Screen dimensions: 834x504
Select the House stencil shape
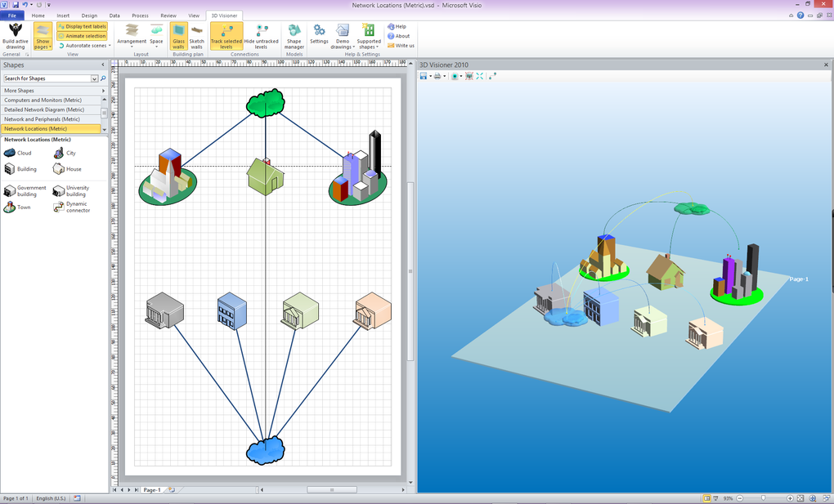[68, 169]
